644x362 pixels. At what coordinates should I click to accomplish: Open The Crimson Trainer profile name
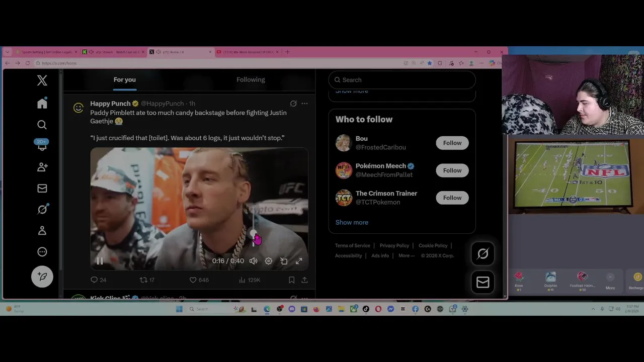click(386, 193)
